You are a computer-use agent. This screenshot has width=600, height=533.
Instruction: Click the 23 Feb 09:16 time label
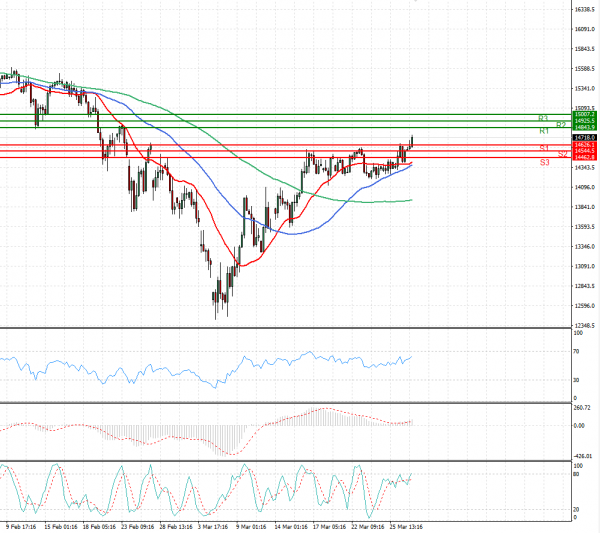137,527
